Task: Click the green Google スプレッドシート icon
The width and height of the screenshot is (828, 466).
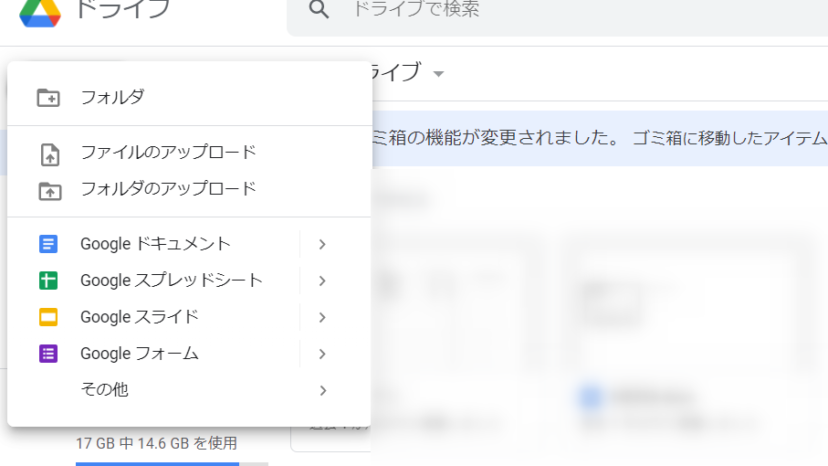Action: pyautogui.click(x=48, y=281)
